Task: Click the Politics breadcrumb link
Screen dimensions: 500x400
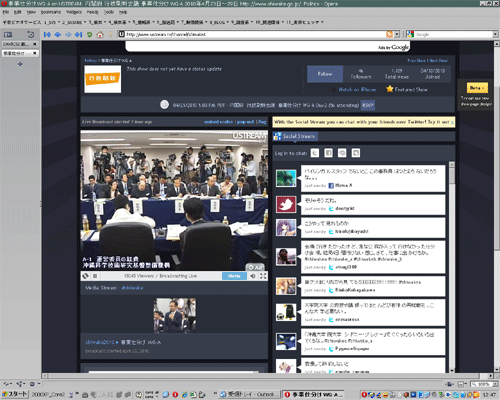Action: click(90, 60)
